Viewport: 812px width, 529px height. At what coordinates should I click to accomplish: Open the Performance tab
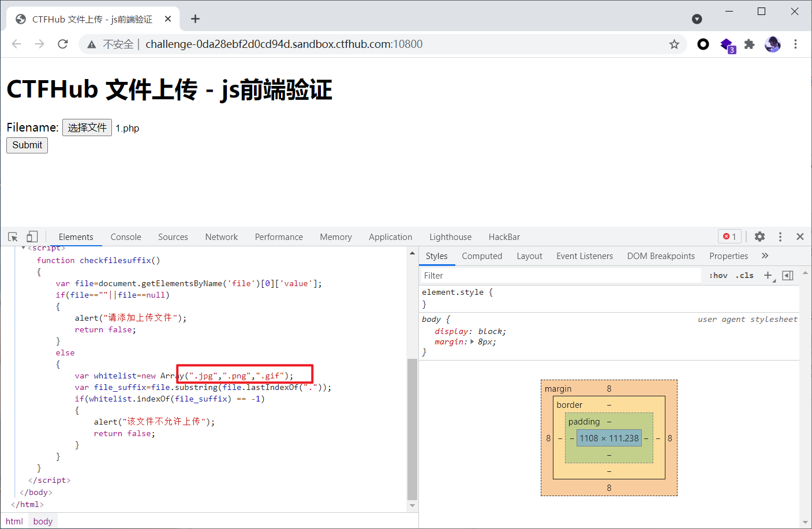[x=279, y=237]
